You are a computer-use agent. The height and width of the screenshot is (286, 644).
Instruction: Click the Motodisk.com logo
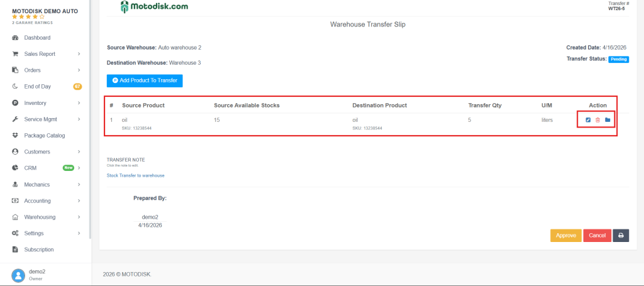(x=153, y=8)
